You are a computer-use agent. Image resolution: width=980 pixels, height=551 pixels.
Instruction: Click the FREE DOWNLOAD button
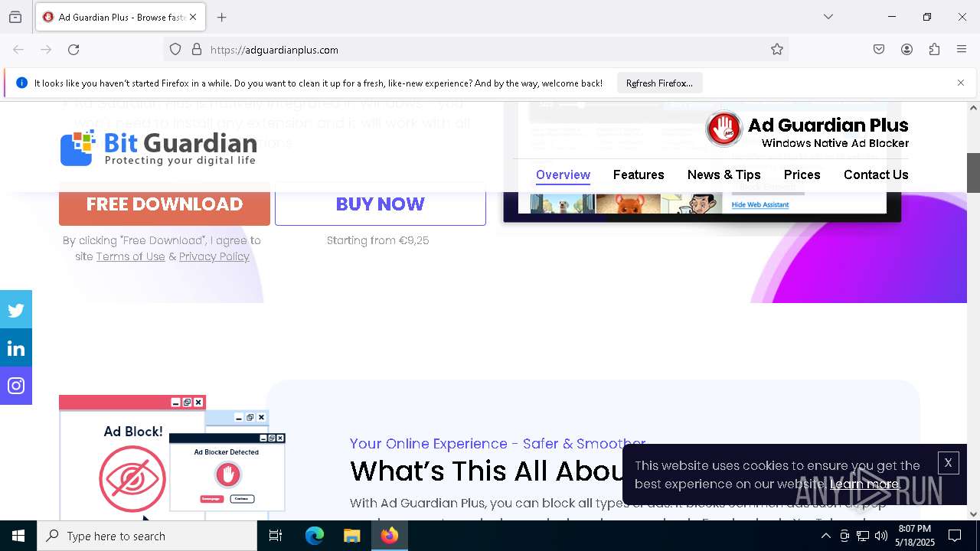pos(165,204)
